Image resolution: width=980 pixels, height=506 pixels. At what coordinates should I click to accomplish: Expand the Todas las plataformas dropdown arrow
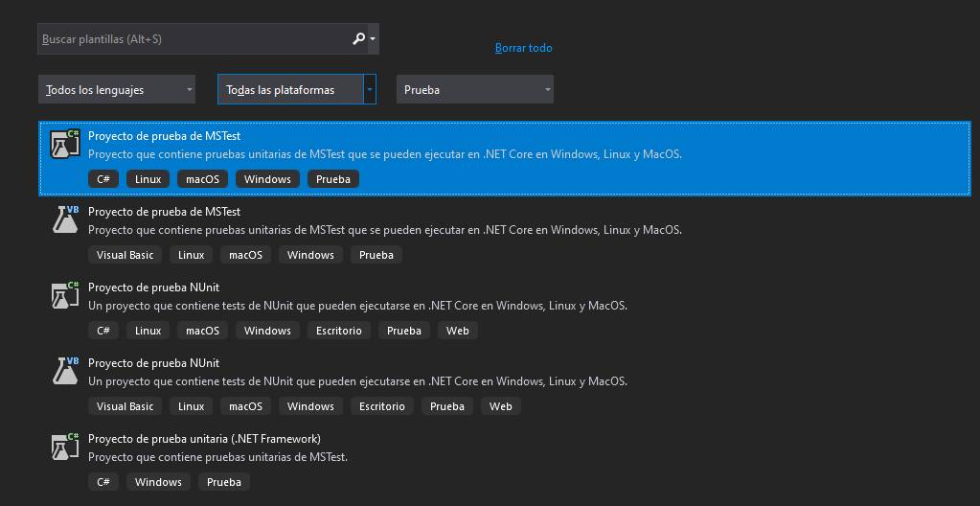pyautogui.click(x=370, y=89)
